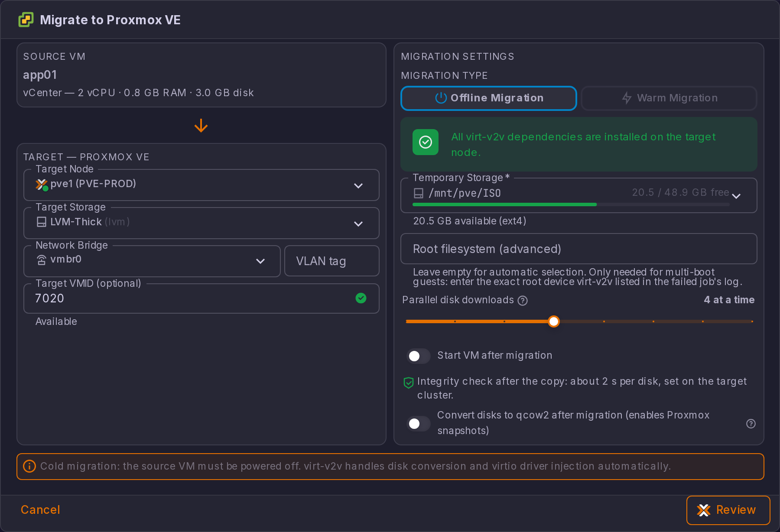The image size is (780, 532).
Task: Click the Migrate to Proxmox VE logo icon
Action: pyautogui.click(x=26, y=19)
